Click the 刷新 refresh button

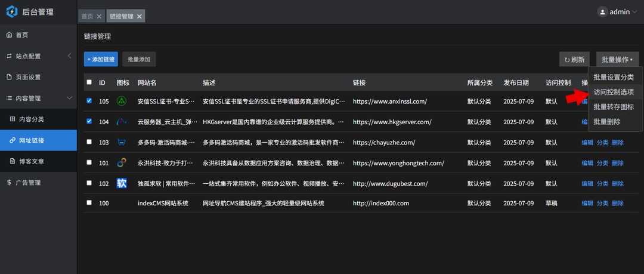click(574, 60)
